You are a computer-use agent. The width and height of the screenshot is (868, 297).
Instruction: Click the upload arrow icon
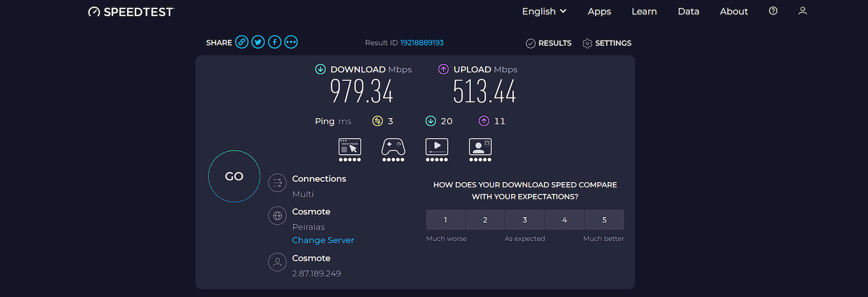click(x=444, y=69)
